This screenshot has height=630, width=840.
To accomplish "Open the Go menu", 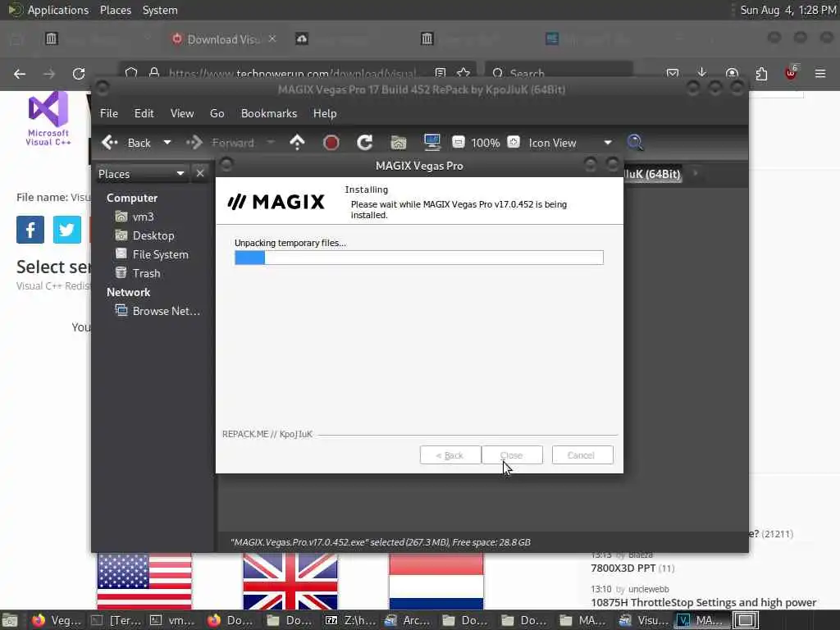I will pos(217,113).
